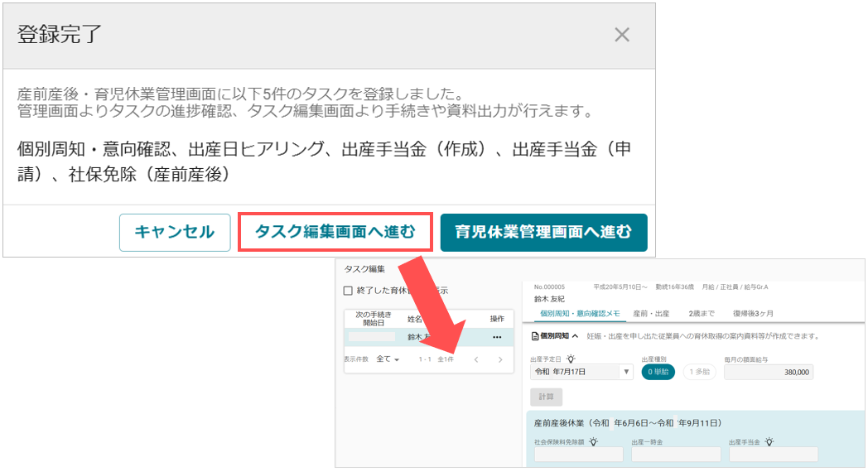Open the 出産予定日 date dropdown arrow

(x=626, y=372)
